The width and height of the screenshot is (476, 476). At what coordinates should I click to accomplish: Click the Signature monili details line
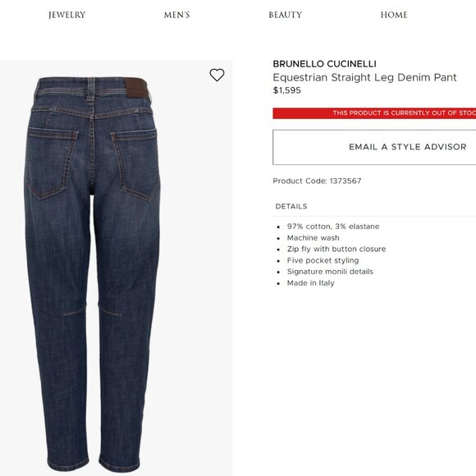click(x=330, y=272)
